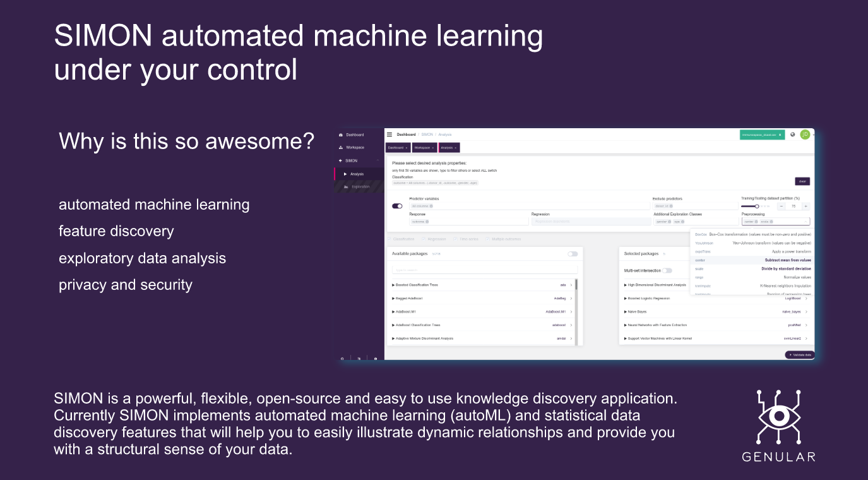Toggle the Available packages select-all switch
Screen dimensions: 868x480
pos(573,254)
